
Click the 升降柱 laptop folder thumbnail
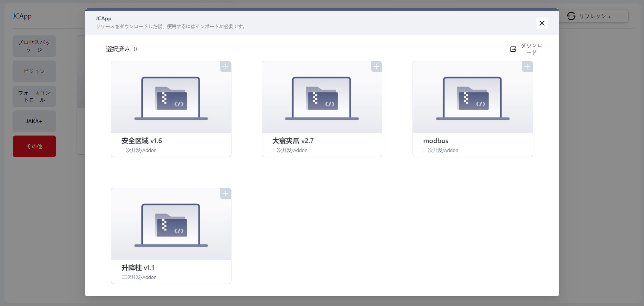[171, 225]
